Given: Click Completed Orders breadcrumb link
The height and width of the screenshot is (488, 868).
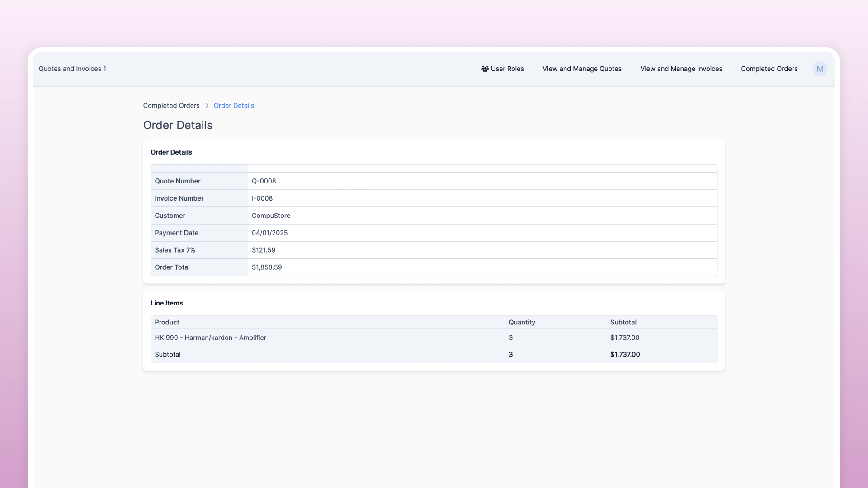Looking at the screenshot, I should tap(171, 106).
